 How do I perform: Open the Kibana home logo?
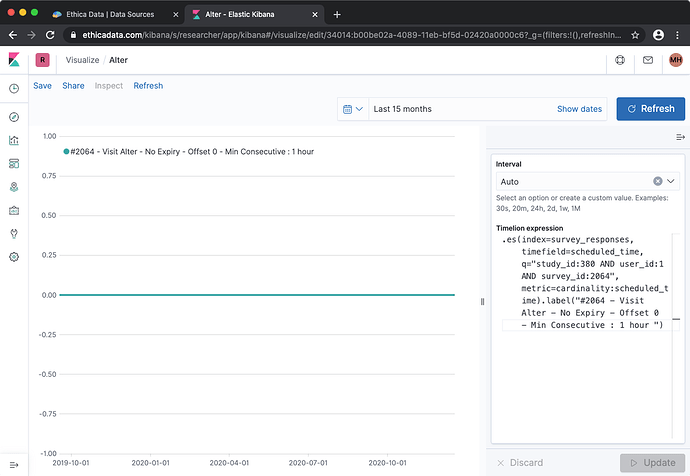(14, 60)
